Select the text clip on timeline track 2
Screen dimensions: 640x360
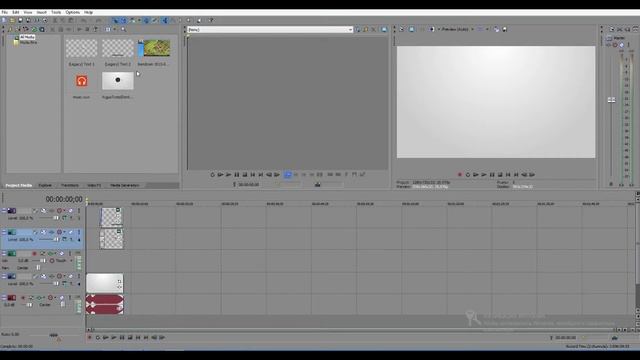111,238
